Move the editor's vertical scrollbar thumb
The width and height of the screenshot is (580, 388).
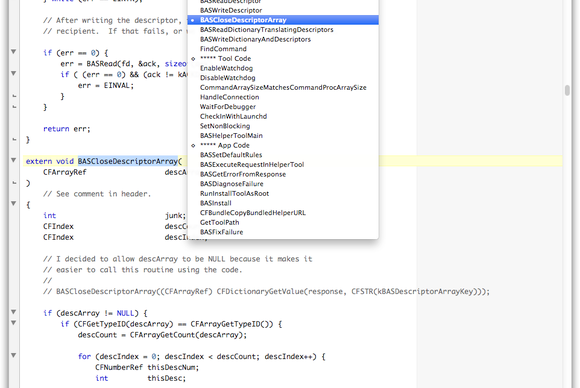pos(567,90)
